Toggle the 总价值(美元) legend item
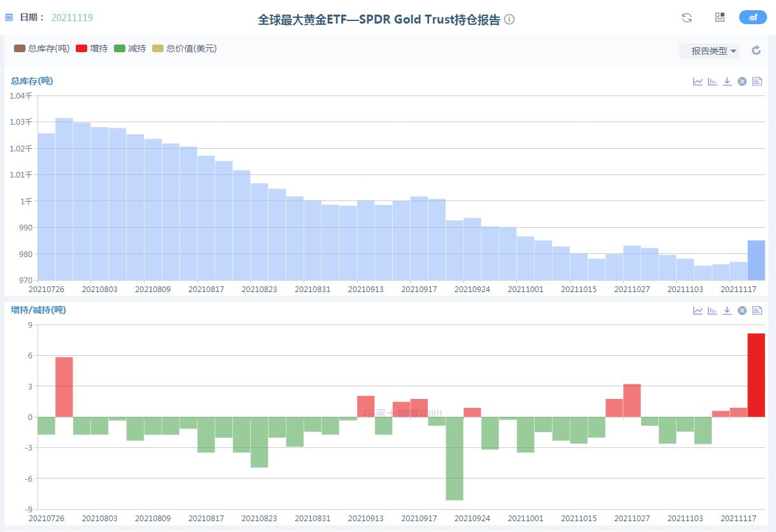 point(184,48)
